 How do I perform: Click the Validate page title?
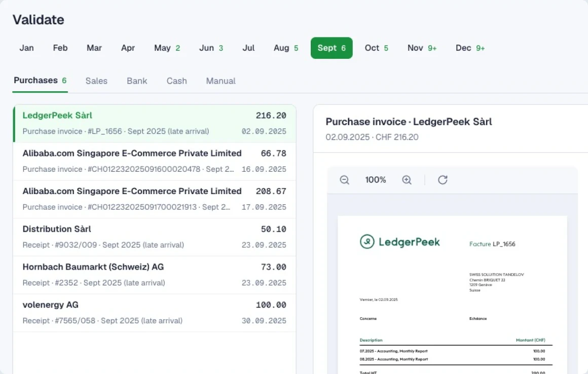(38, 20)
